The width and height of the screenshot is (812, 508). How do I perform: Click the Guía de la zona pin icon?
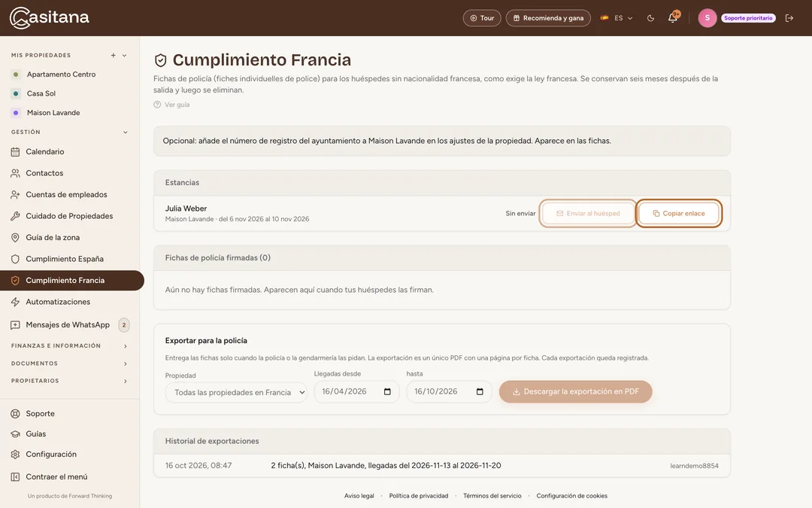tap(15, 237)
